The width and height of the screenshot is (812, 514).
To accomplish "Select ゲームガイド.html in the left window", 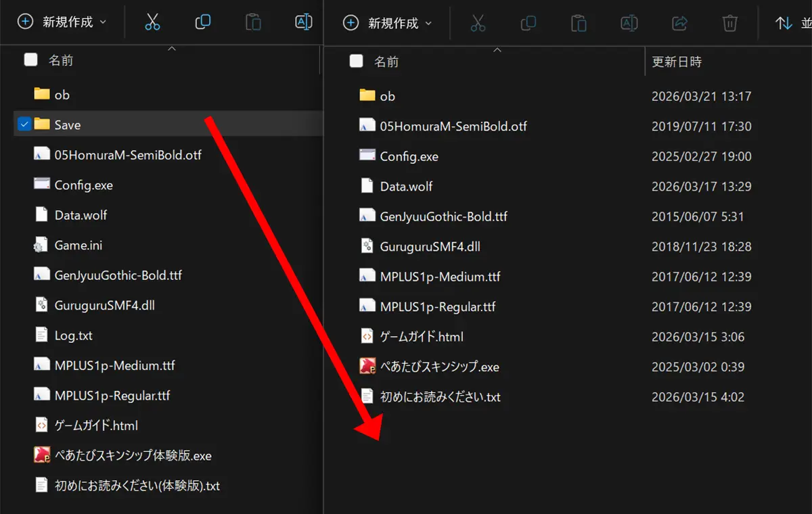I will pos(96,425).
